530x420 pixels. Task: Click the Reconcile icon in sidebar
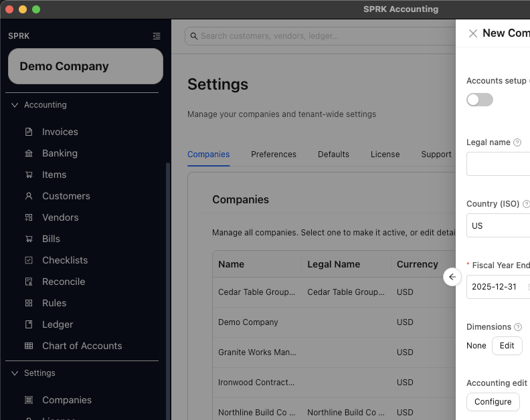[29, 282]
